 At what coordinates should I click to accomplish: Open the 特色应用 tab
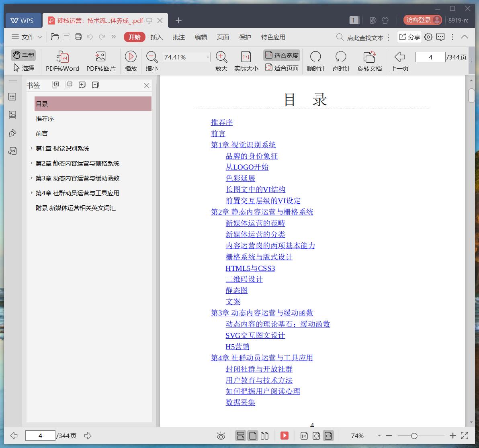(x=273, y=37)
